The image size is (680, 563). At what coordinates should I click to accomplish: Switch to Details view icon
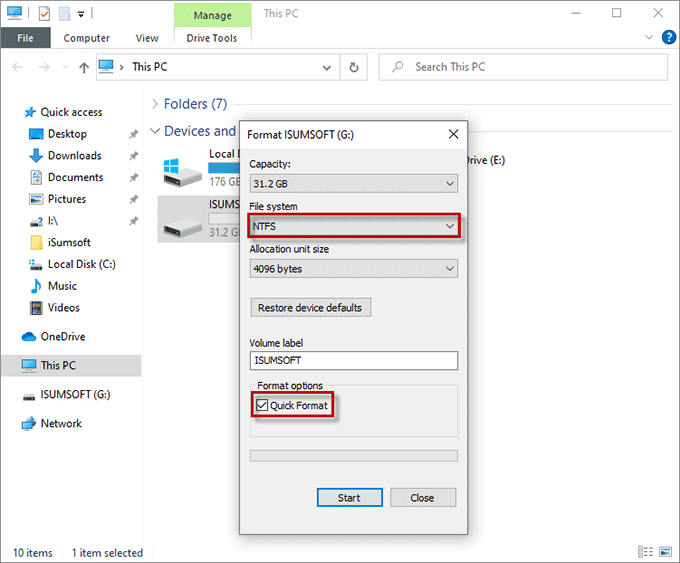point(645,552)
